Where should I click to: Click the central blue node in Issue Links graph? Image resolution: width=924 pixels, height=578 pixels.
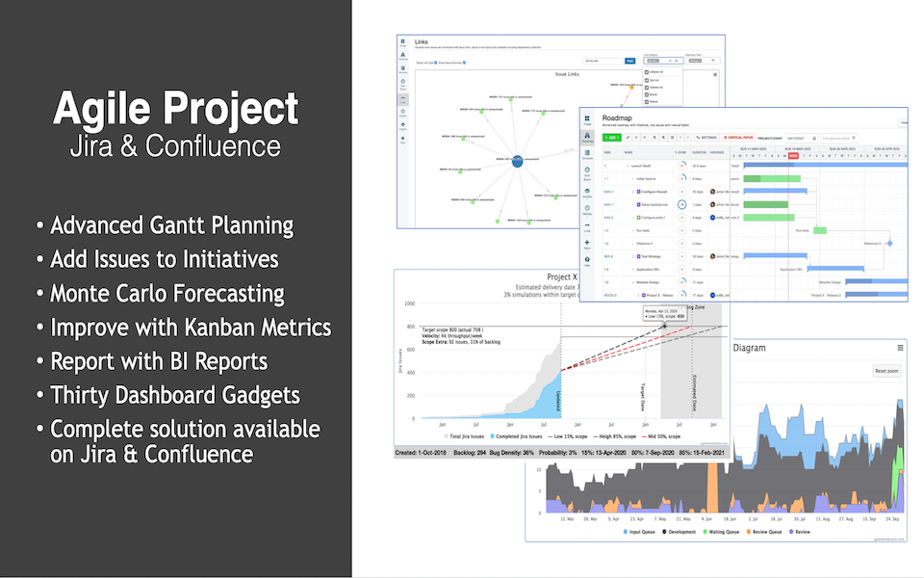[x=518, y=161]
